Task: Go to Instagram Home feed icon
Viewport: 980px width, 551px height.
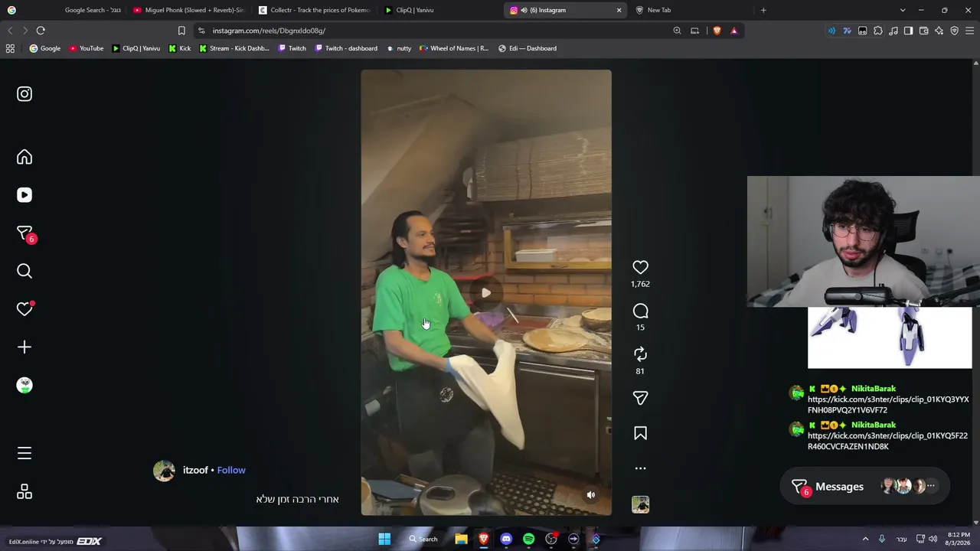Action: point(24,157)
